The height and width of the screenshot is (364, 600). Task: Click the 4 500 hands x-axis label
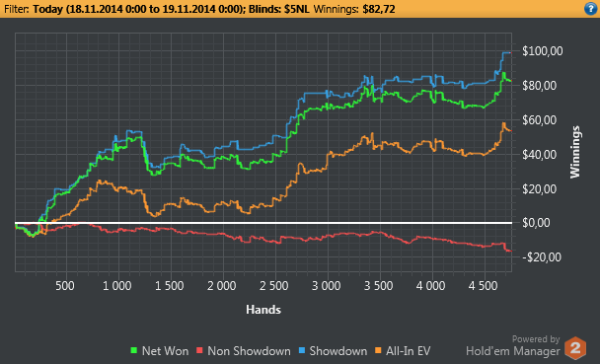[484, 286]
